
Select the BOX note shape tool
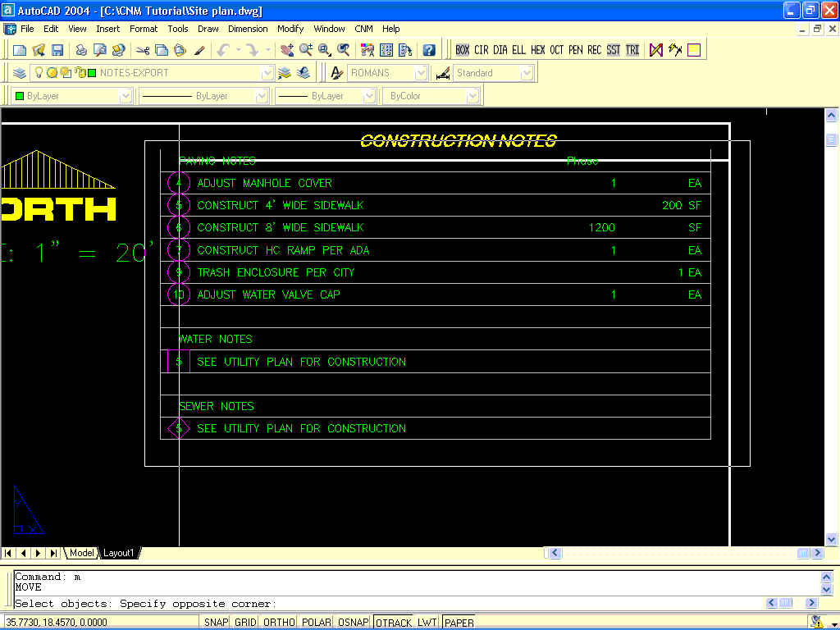click(463, 50)
